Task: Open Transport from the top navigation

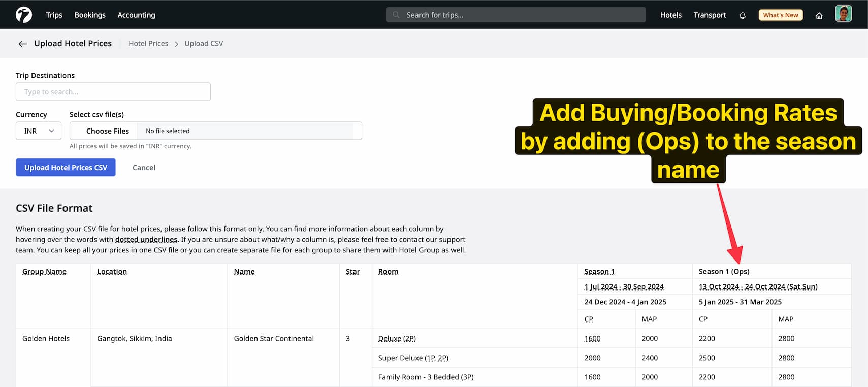Action: (710, 15)
